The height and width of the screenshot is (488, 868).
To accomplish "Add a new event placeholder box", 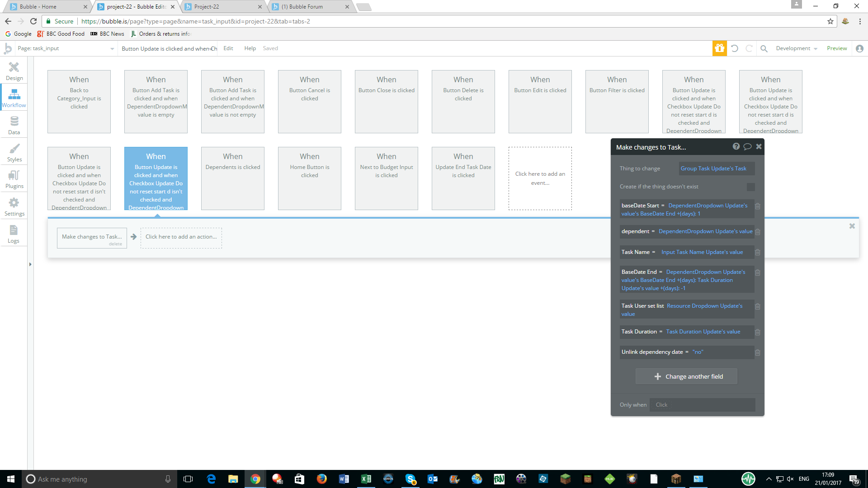I will (x=540, y=178).
